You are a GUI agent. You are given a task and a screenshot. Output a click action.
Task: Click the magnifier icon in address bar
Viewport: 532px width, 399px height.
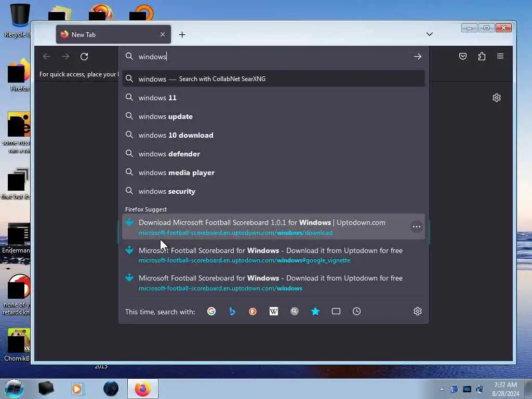point(129,56)
